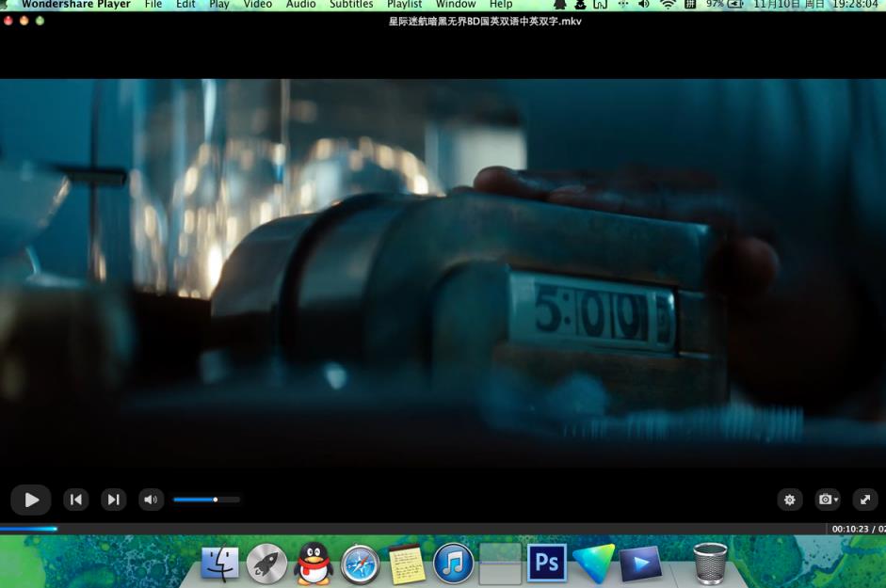Mute audio with the speaker icon

151,500
